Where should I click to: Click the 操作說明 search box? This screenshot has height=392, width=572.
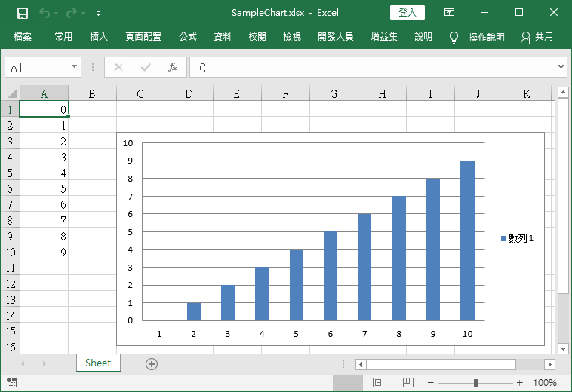click(x=487, y=37)
